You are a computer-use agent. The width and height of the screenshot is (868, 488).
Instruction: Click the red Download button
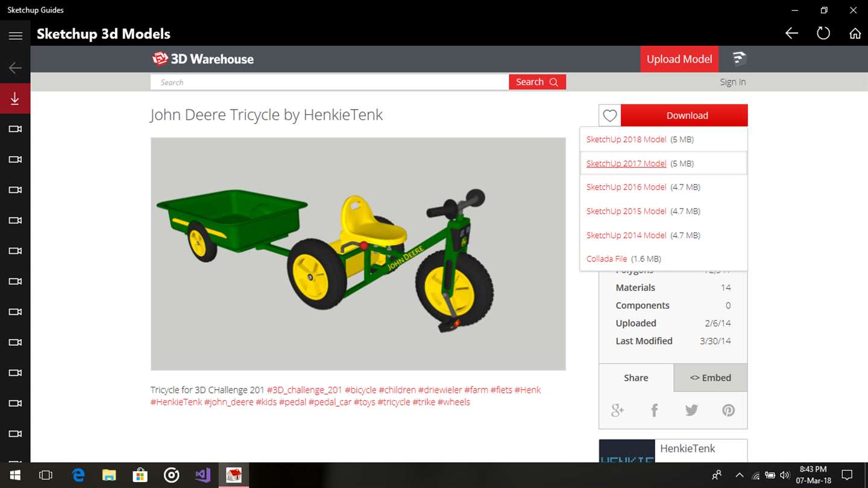[684, 116]
